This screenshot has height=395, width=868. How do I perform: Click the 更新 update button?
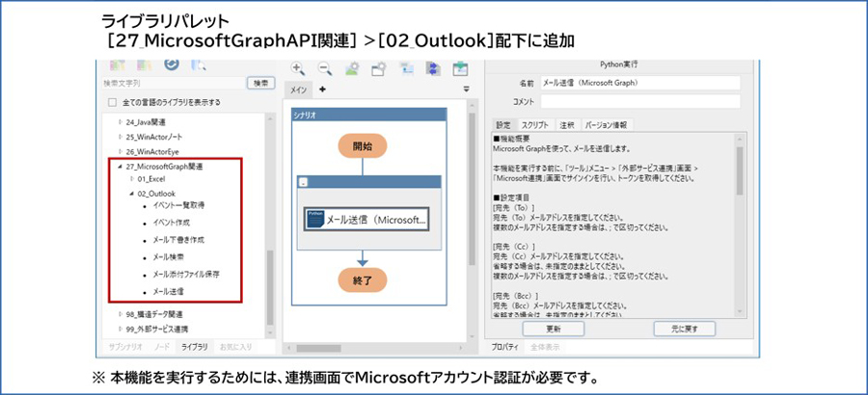(x=553, y=329)
